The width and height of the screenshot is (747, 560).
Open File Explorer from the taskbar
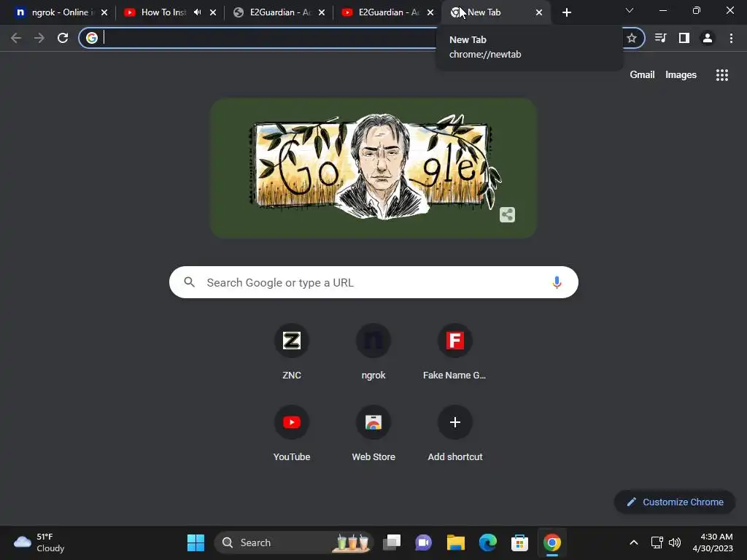click(x=455, y=542)
